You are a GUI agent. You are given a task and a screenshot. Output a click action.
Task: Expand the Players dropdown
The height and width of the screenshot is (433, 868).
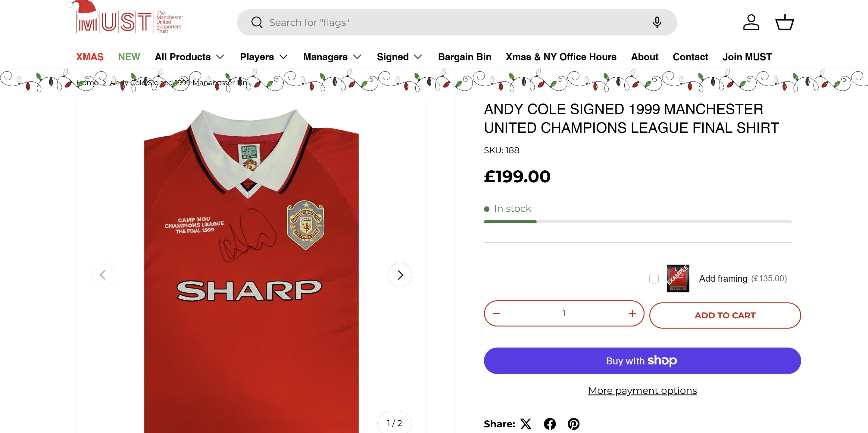[264, 57]
